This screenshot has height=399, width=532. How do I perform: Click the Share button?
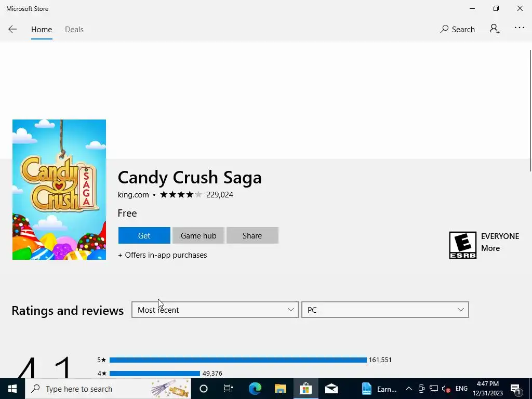252,235
